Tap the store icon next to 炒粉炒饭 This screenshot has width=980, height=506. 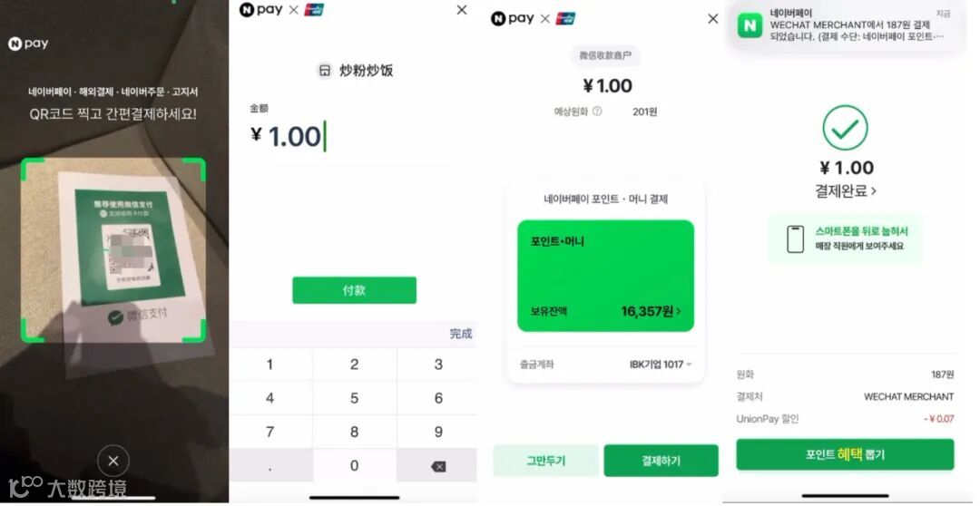[x=324, y=71]
